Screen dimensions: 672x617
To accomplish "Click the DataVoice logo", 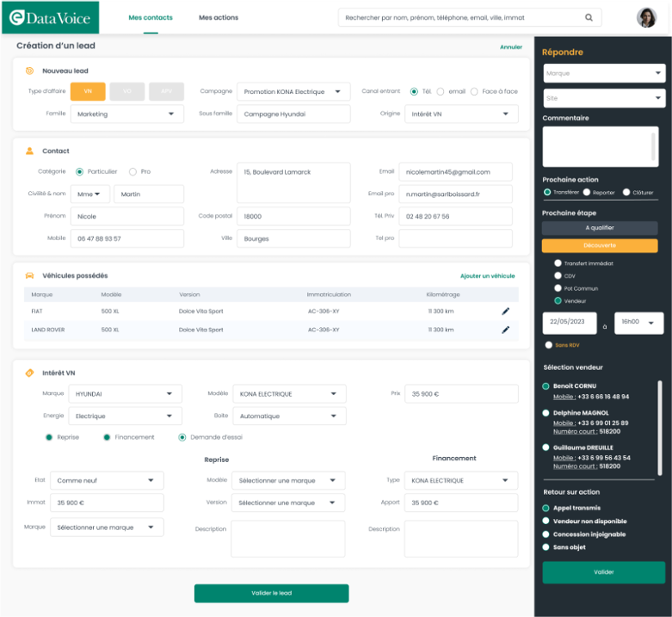I will 50,17.
